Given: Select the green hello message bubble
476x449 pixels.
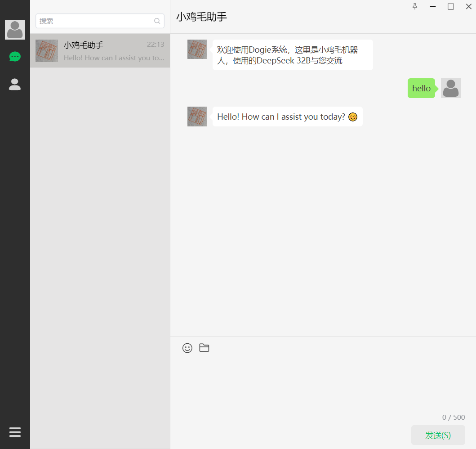Looking at the screenshot, I should [x=421, y=88].
